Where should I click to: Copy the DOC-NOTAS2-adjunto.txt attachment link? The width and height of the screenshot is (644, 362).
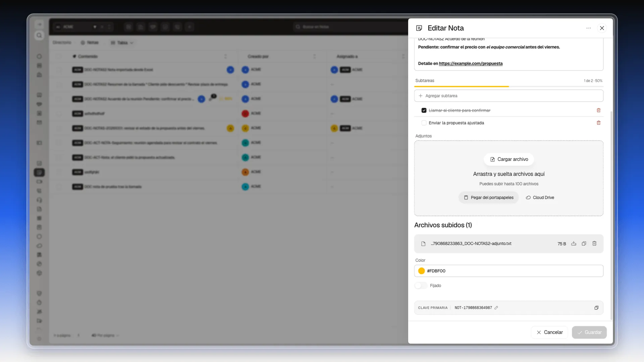coord(584,244)
